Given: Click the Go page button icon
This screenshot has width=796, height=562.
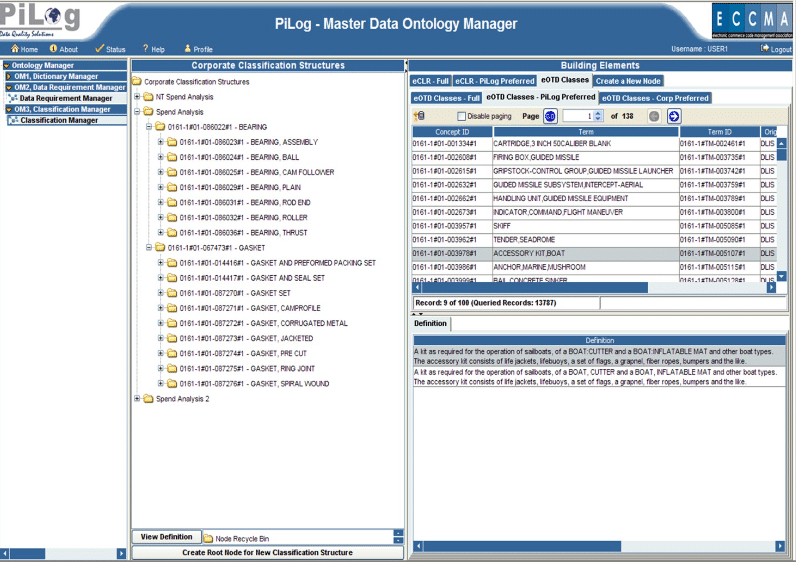Looking at the screenshot, I should tap(550, 116).
